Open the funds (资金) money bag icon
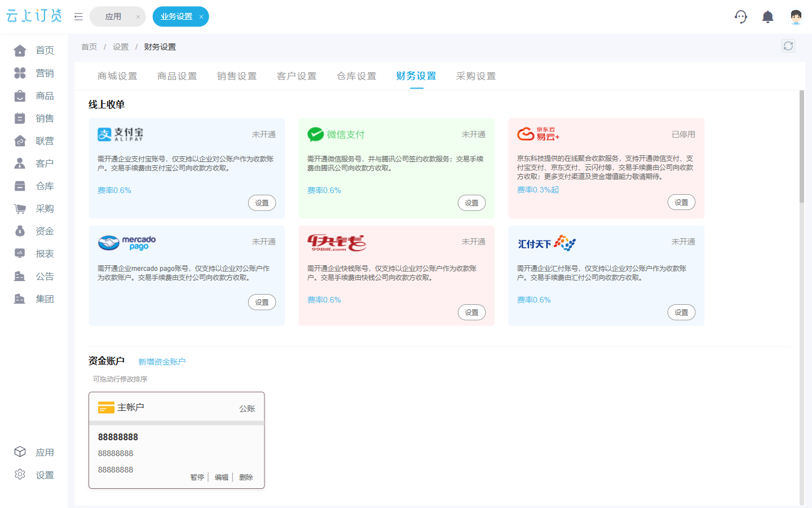Image resolution: width=812 pixels, height=508 pixels. click(20, 231)
